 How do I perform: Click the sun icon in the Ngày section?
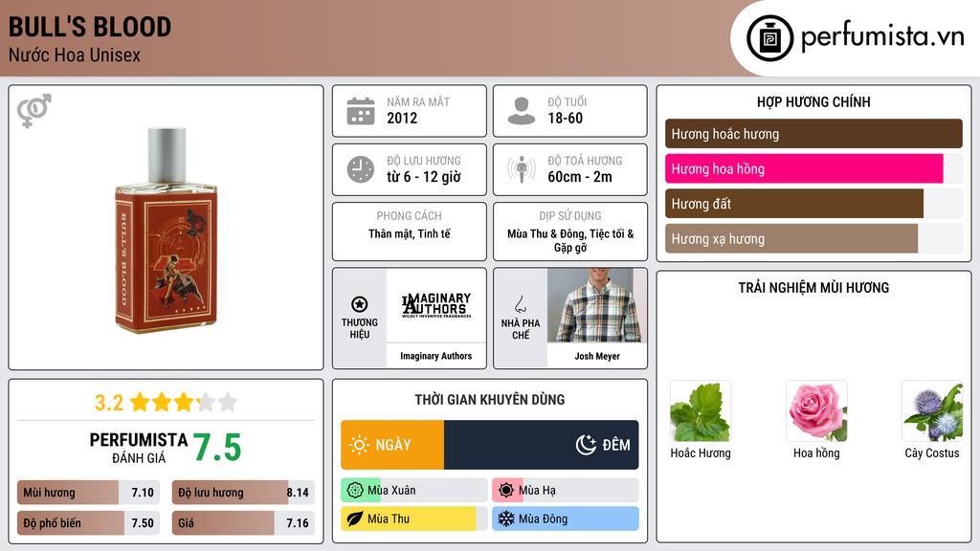[360, 445]
